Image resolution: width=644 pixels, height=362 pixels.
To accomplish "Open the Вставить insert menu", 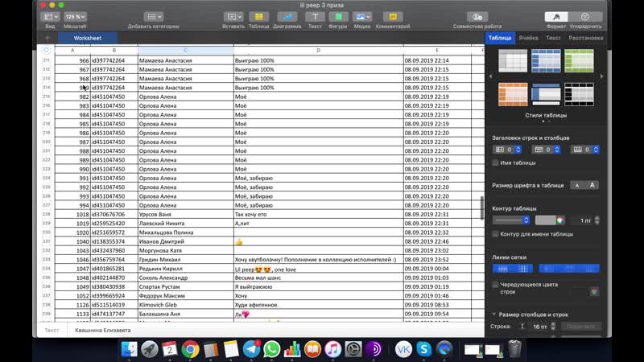I will coord(233,17).
